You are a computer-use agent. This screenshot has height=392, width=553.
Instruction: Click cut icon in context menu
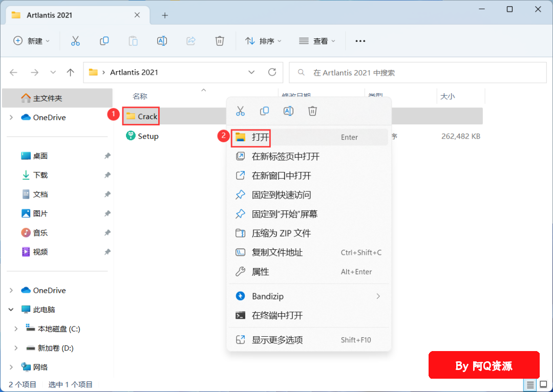coord(240,111)
